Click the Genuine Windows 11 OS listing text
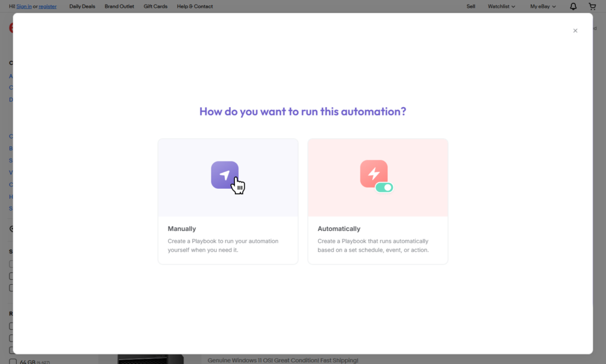Screen dimensions: 606x364 [282, 360]
